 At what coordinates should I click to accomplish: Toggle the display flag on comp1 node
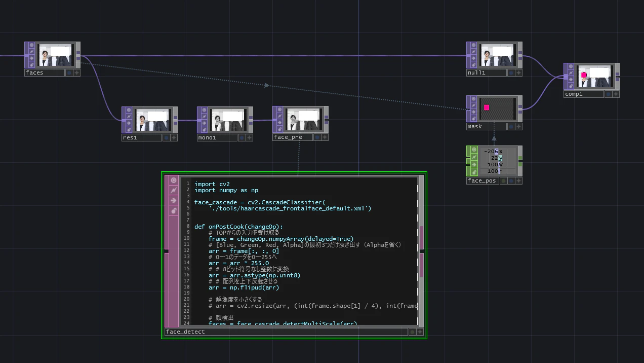(608, 94)
